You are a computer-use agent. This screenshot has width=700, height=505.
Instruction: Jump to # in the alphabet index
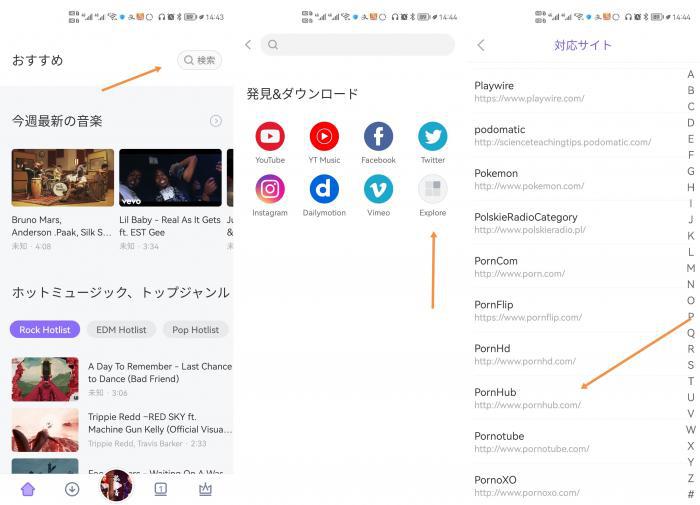tap(691, 494)
